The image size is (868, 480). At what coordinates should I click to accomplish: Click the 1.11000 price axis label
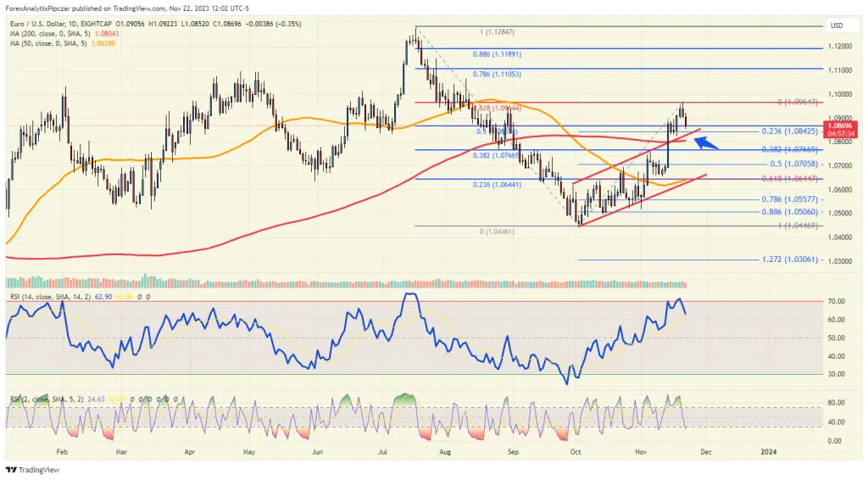840,70
